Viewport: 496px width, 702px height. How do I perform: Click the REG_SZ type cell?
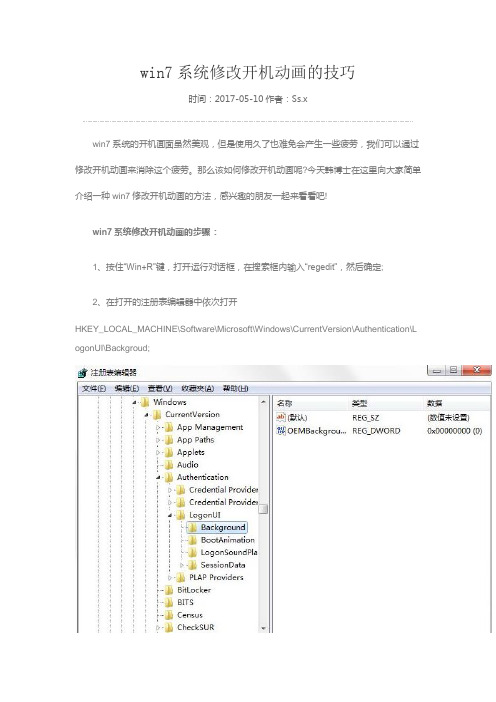point(365,417)
